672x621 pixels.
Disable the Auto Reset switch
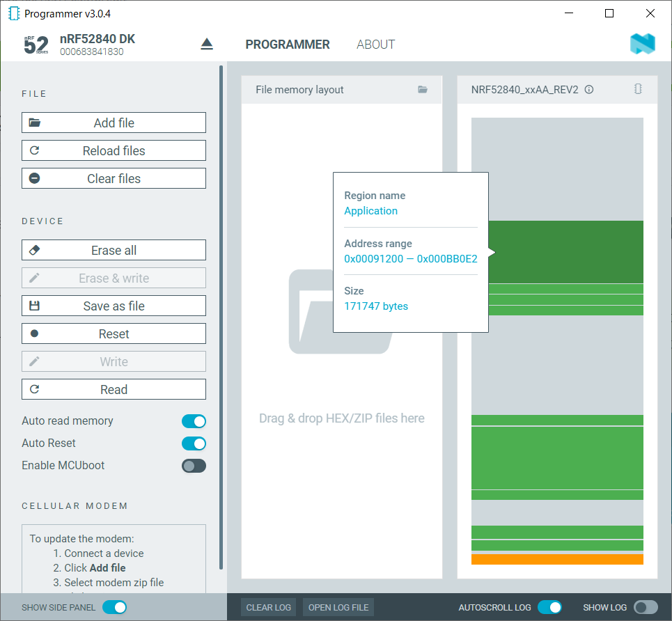point(194,443)
